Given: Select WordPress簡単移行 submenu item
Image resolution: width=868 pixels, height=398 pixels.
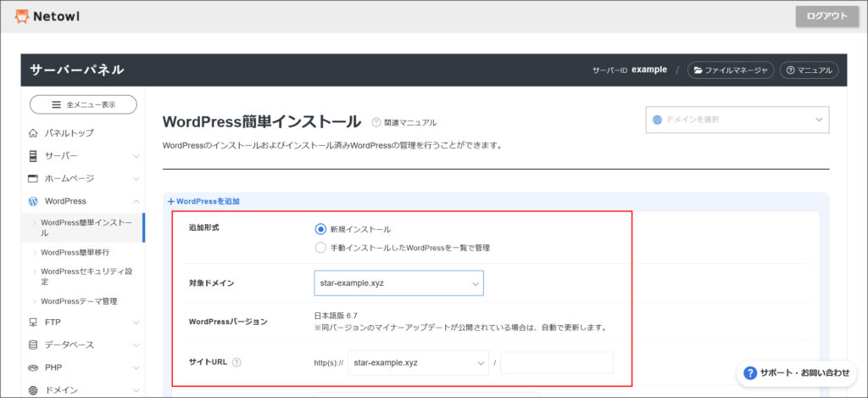Looking at the screenshot, I should tap(75, 252).
